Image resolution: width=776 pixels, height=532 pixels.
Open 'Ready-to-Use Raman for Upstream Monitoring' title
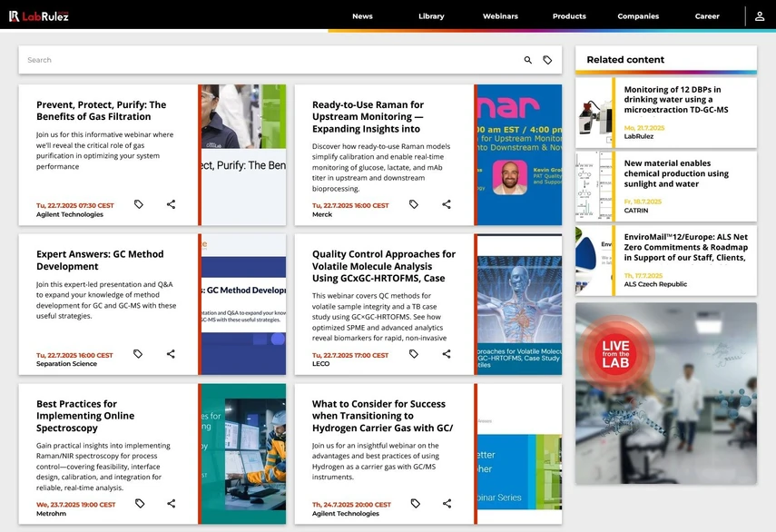point(368,117)
